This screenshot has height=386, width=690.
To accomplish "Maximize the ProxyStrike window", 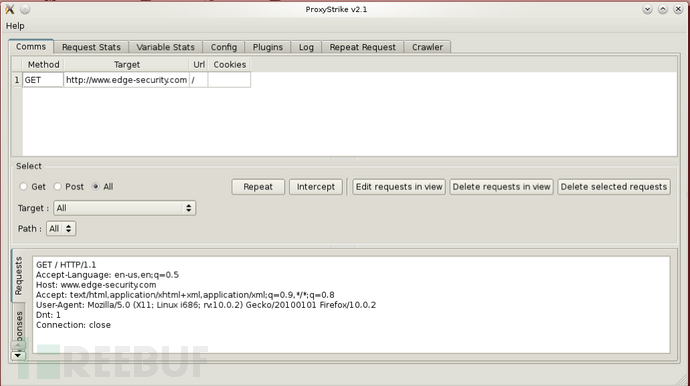I will tap(663, 9).
